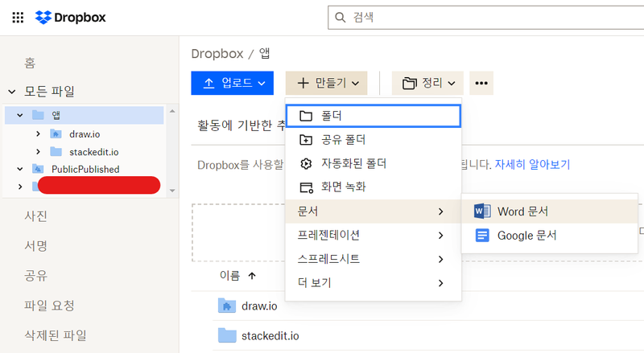Viewport: 644px width, 353px height.
Task: Click the Dropbox logo
Action: coord(70,17)
